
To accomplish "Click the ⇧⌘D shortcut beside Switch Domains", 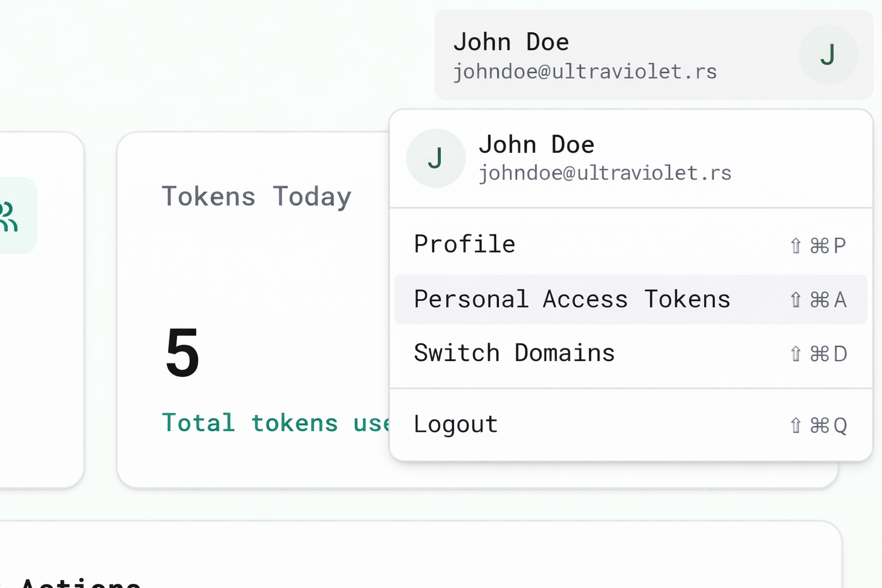I will (818, 354).
